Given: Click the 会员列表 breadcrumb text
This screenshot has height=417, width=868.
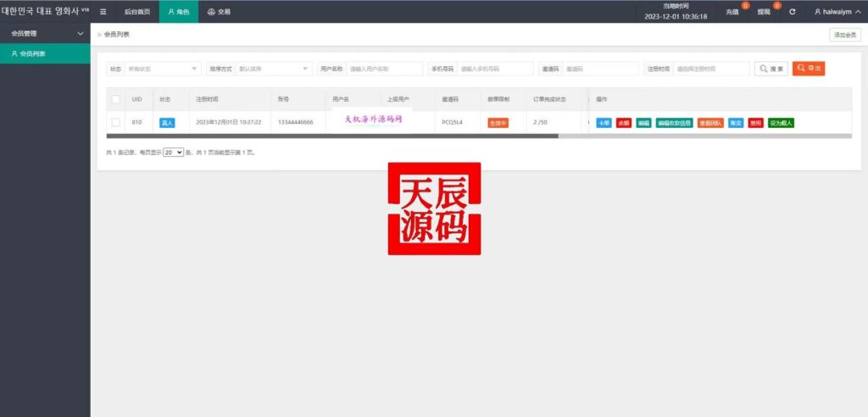Looking at the screenshot, I should [117, 35].
